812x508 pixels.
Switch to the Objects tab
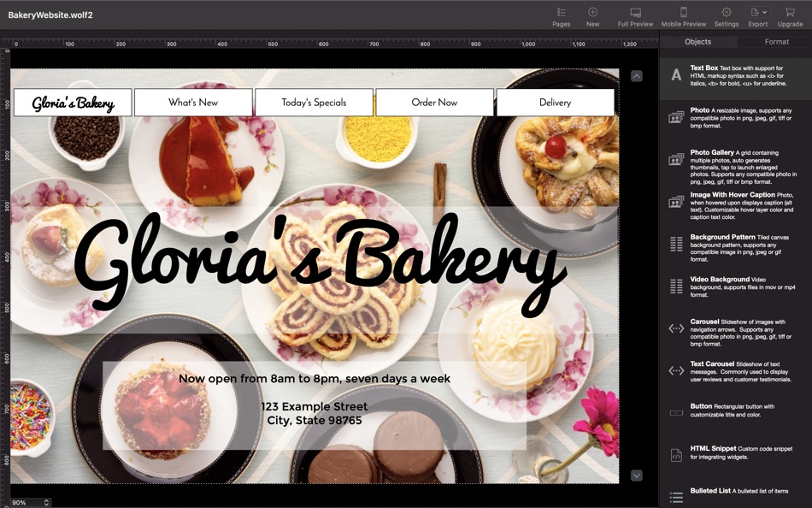(x=697, y=41)
